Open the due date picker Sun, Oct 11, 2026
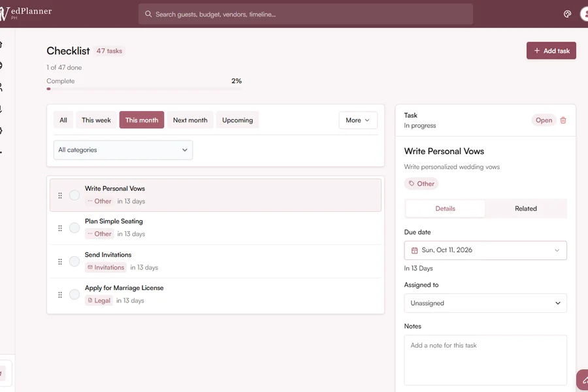The height and width of the screenshot is (392, 588). point(485,250)
